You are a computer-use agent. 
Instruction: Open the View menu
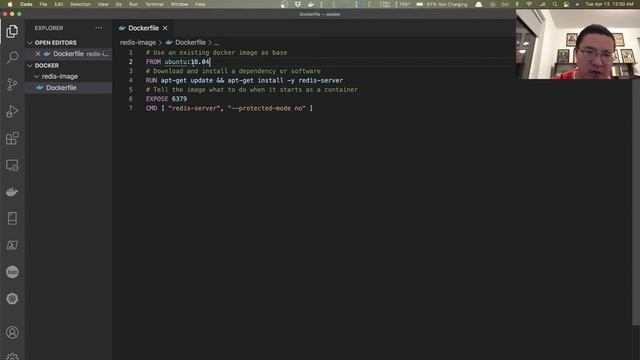pos(103,4)
